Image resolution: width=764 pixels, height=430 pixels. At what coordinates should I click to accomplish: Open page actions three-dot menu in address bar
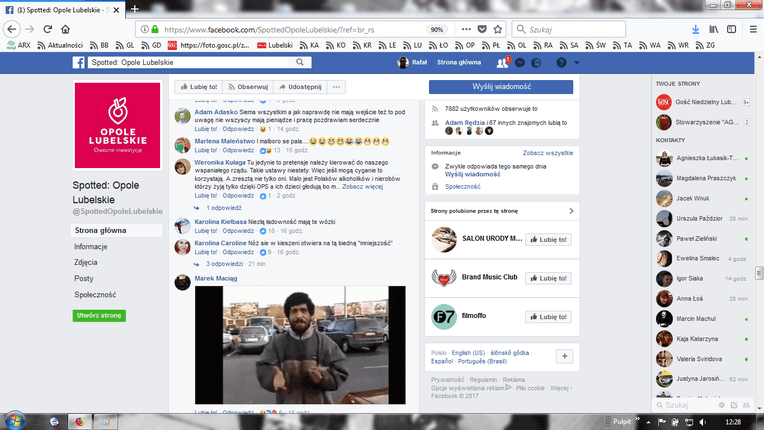click(466, 29)
